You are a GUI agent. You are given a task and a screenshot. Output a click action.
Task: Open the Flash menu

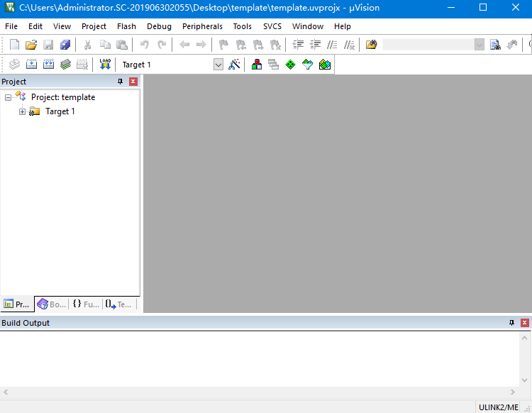126,26
